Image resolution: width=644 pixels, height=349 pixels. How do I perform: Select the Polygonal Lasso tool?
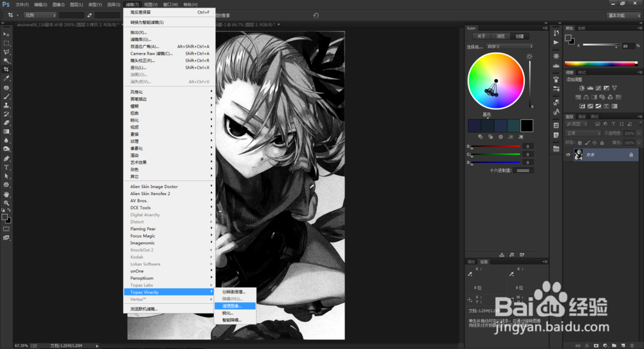click(6, 52)
